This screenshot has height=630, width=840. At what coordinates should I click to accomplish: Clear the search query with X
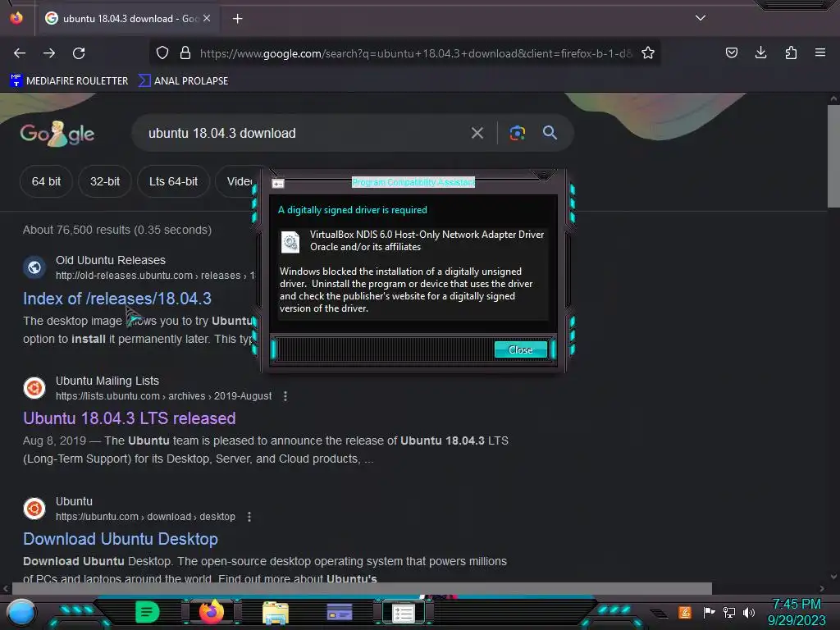477,133
